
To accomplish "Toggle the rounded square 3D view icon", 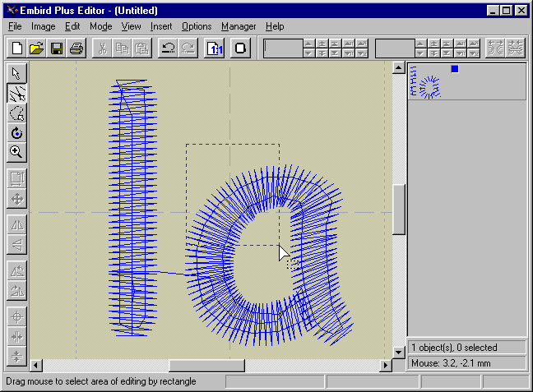I will click(x=241, y=48).
